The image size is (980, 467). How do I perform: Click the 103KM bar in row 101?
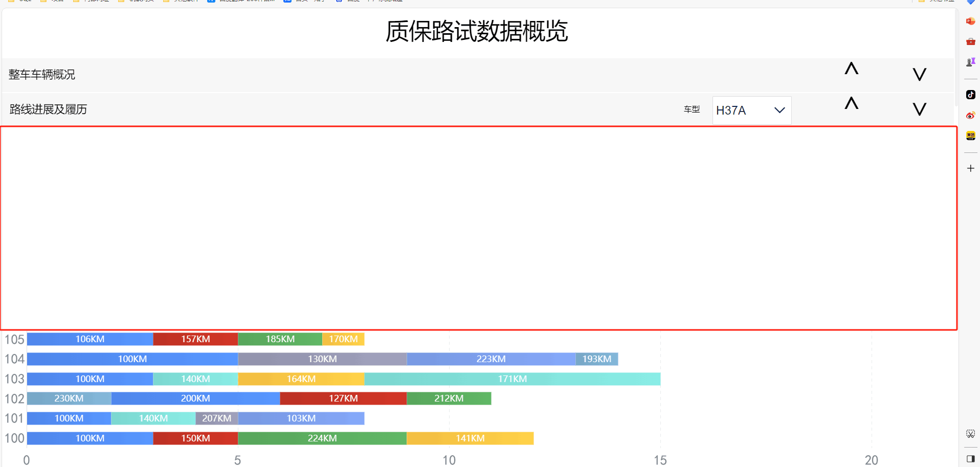[x=301, y=418]
